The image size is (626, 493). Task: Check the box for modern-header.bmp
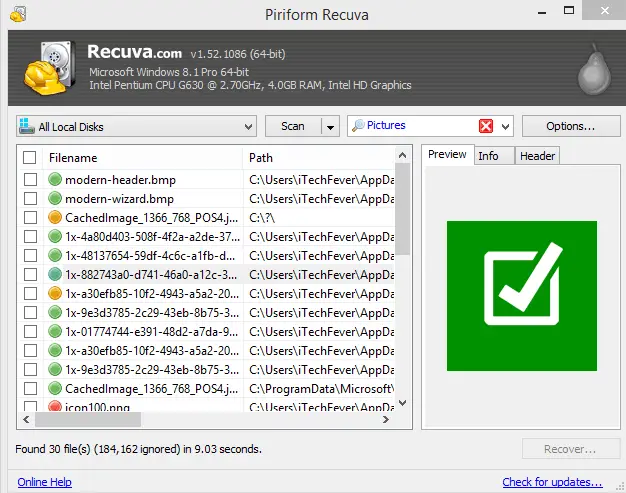click(x=30, y=180)
